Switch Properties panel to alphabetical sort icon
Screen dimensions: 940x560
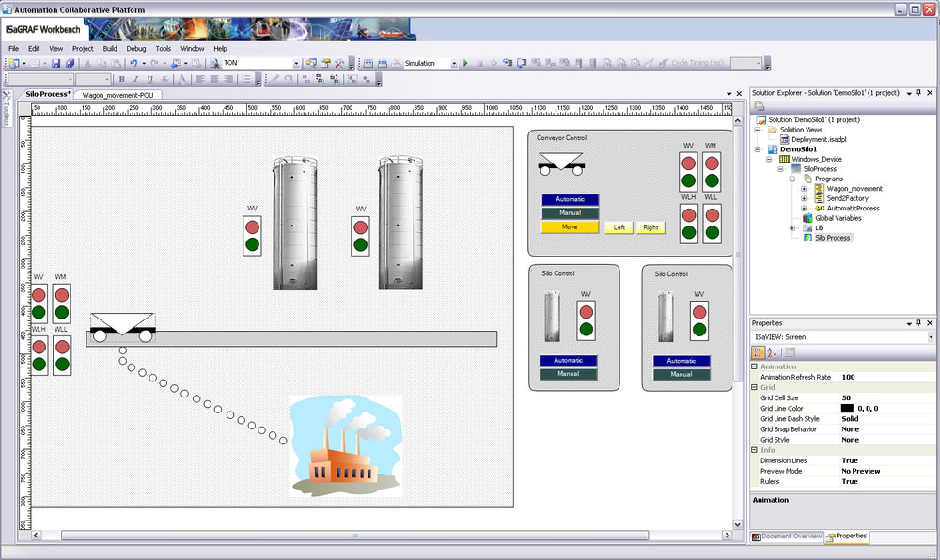point(772,351)
